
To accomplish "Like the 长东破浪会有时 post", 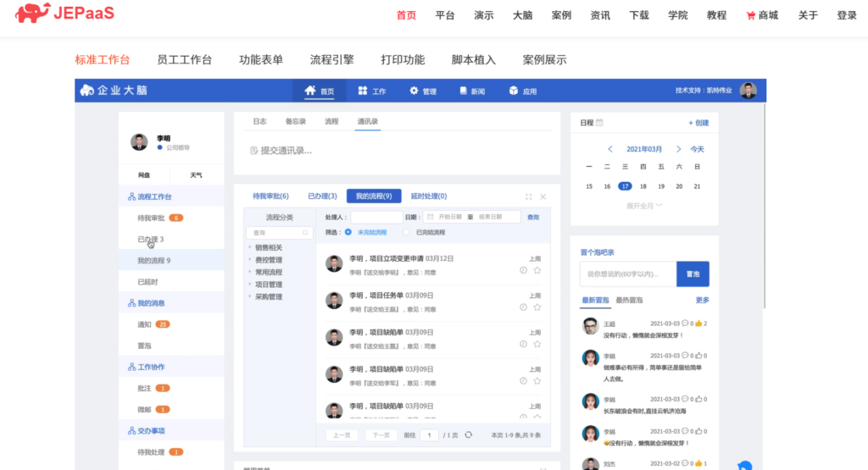I will 698,399.
